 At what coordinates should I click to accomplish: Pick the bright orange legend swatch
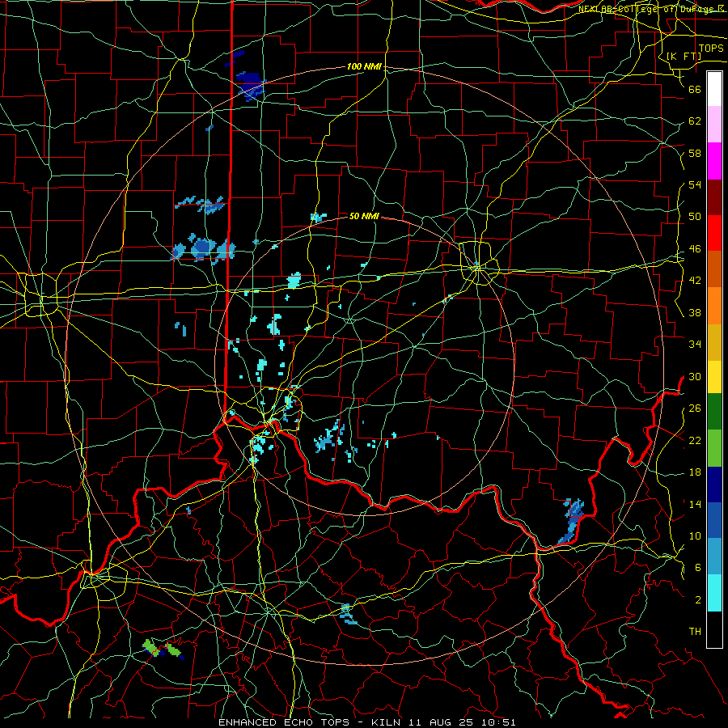714,306
